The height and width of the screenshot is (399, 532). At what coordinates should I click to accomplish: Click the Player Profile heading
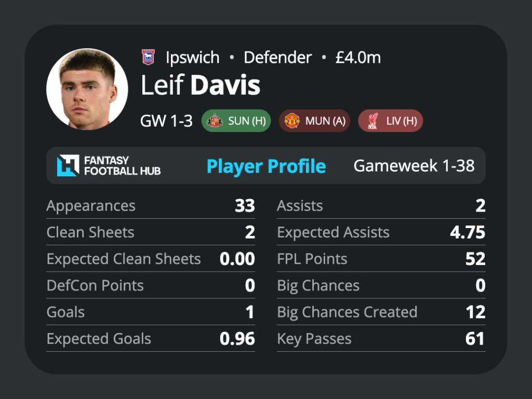click(x=267, y=166)
